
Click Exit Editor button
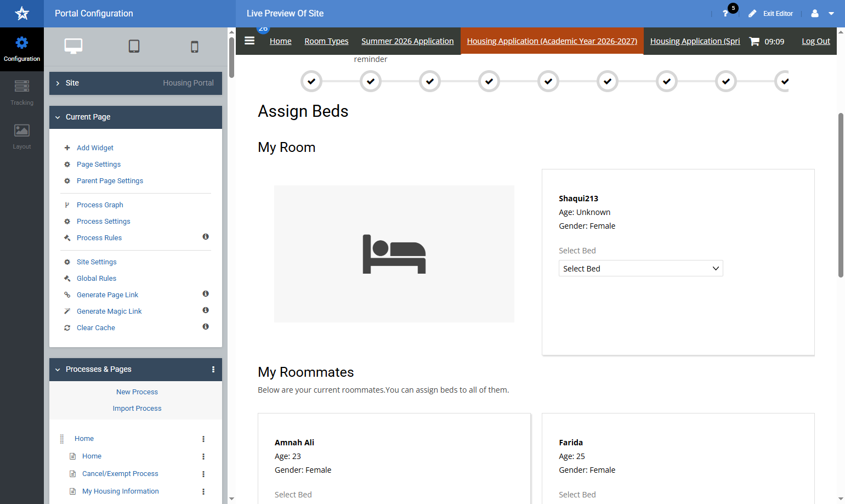tap(770, 13)
